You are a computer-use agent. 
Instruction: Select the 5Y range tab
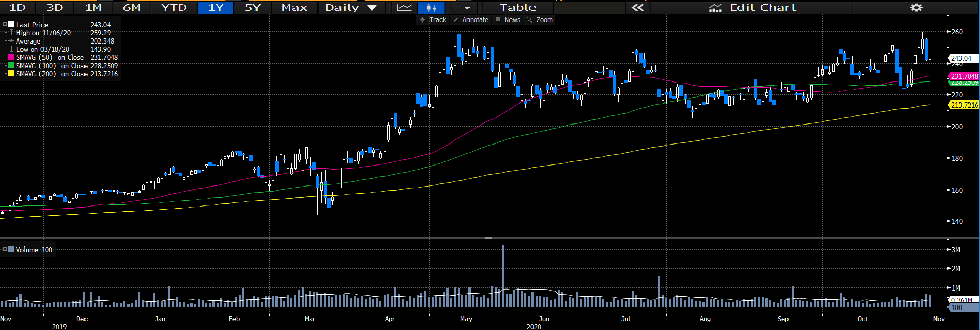(x=252, y=7)
